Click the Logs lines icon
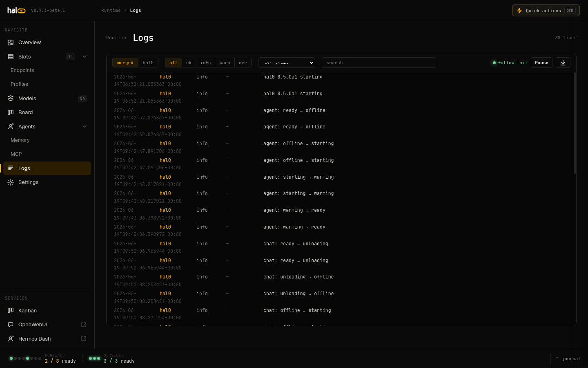 [11, 168]
